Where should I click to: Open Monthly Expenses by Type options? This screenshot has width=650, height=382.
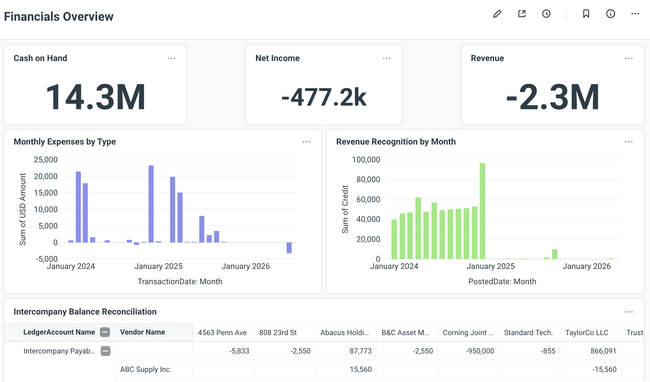click(306, 142)
